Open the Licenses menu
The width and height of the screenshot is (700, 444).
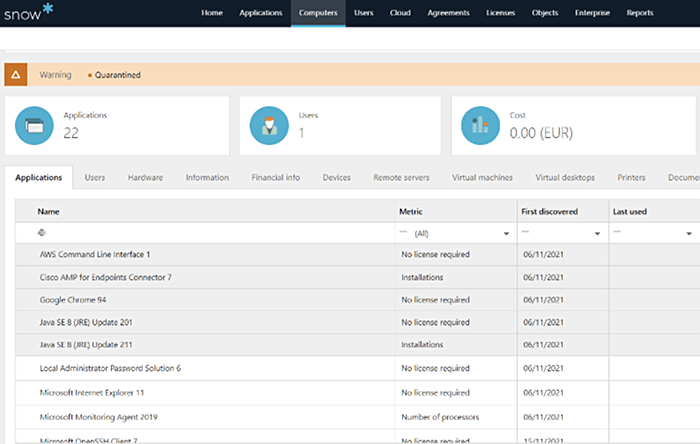pyautogui.click(x=500, y=13)
